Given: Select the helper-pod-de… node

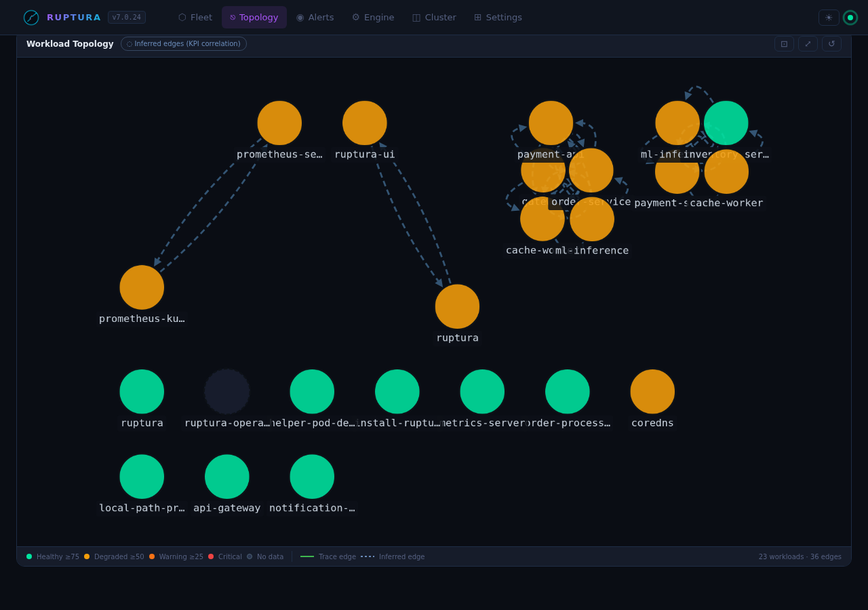Looking at the screenshot, I should 312,392.
